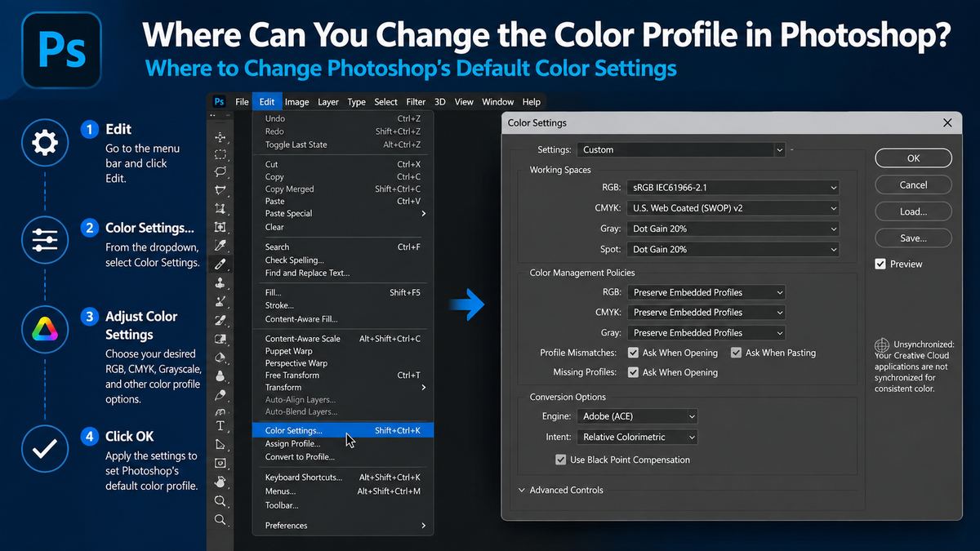Click the Color Settings dialog title
This screenshot has height=551, width=980.
[x=537, y=123]
